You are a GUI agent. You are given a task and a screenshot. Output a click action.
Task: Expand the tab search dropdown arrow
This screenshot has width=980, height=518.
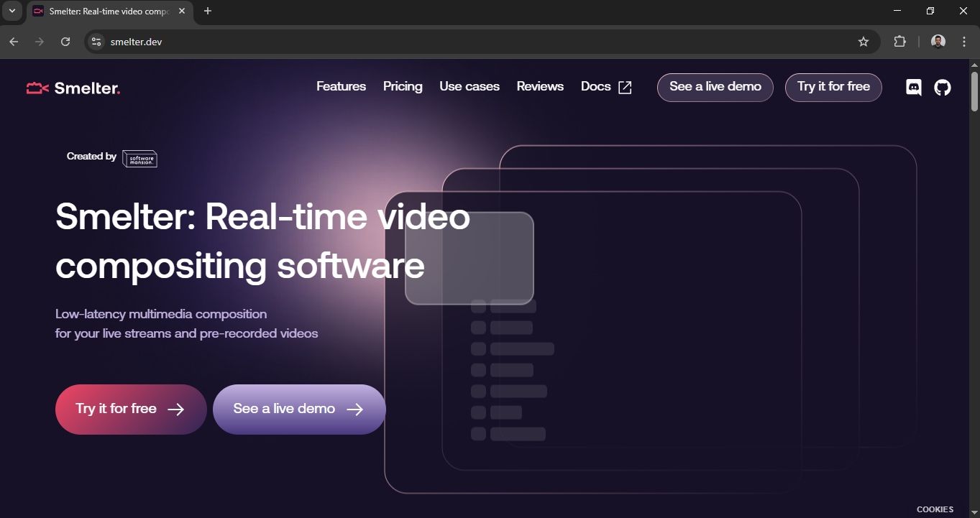point(12,11)
